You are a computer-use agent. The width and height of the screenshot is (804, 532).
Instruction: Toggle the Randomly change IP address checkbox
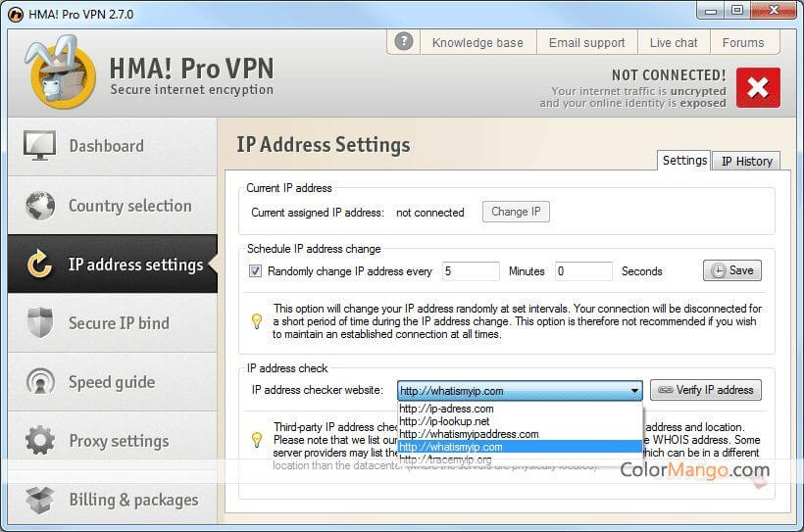click(255, 271)
